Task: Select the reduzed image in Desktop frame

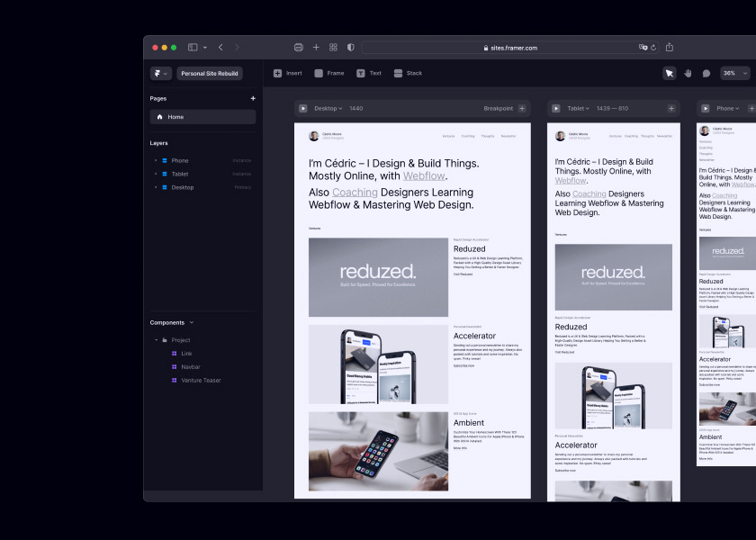Action: point(378,277)
